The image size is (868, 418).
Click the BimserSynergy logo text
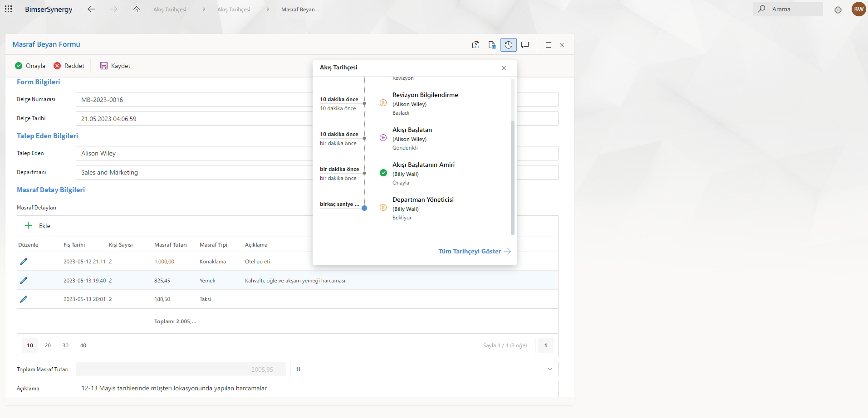tap(49, 10)
